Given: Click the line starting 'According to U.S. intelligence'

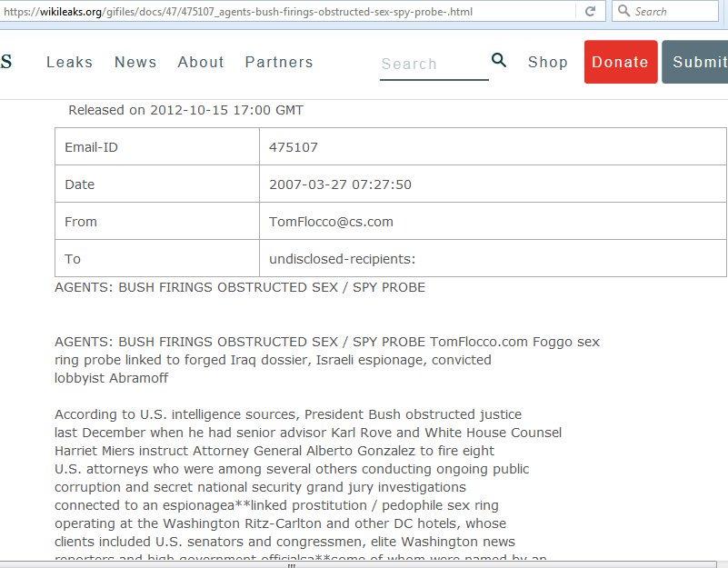Looking at the screenshot, I should tap(288, 414).
